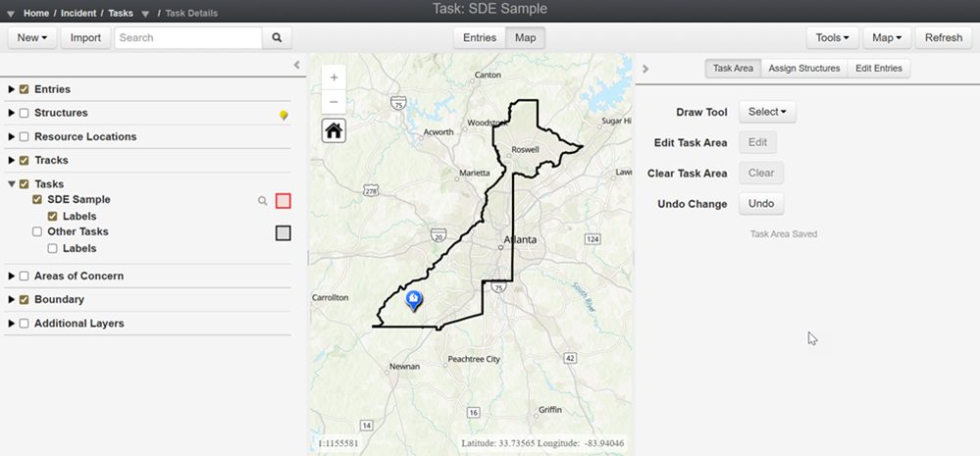This screenshot has height=456, width=980.
Task: Expand the Areas of Concern node
Action: (11, 277)
